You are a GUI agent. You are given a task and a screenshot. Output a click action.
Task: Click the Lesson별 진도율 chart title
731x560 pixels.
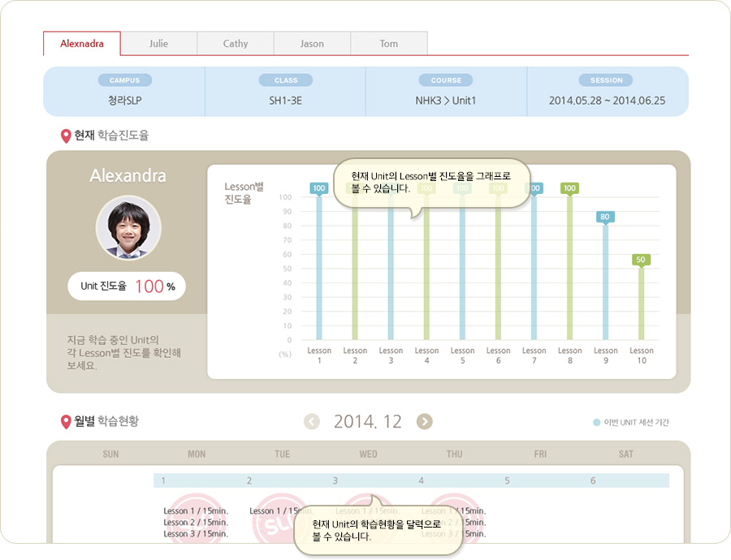coord(244,193)
